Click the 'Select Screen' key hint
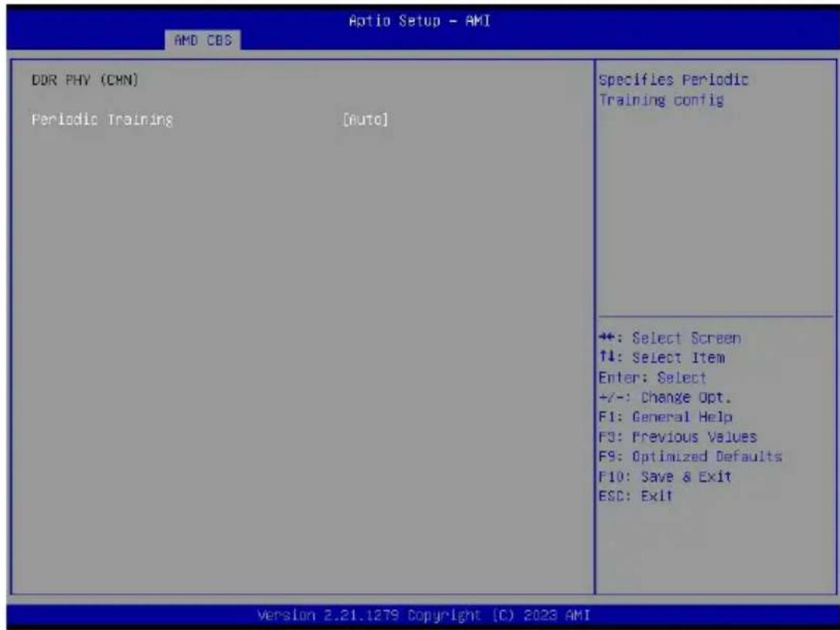The width and height of the screenshot is (840, 630). point(670,338)
